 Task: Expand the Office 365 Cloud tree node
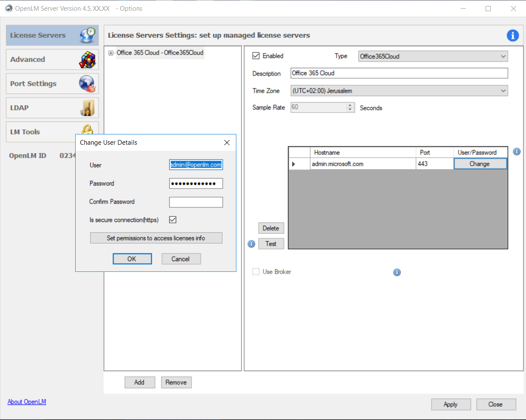pos(111,53)
